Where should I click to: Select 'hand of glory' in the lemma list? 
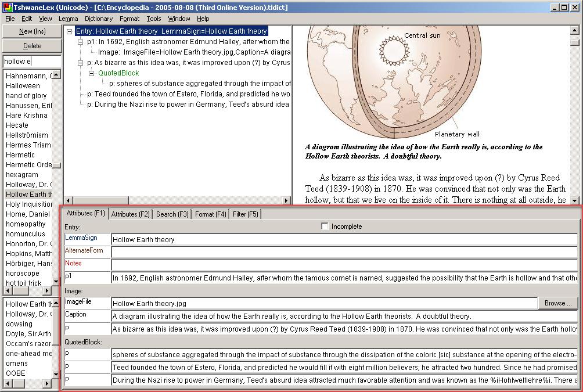[26, 96]
